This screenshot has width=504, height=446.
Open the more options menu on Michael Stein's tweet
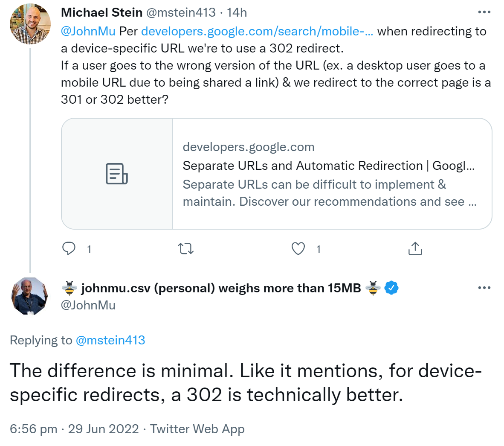tap(484, 12)
